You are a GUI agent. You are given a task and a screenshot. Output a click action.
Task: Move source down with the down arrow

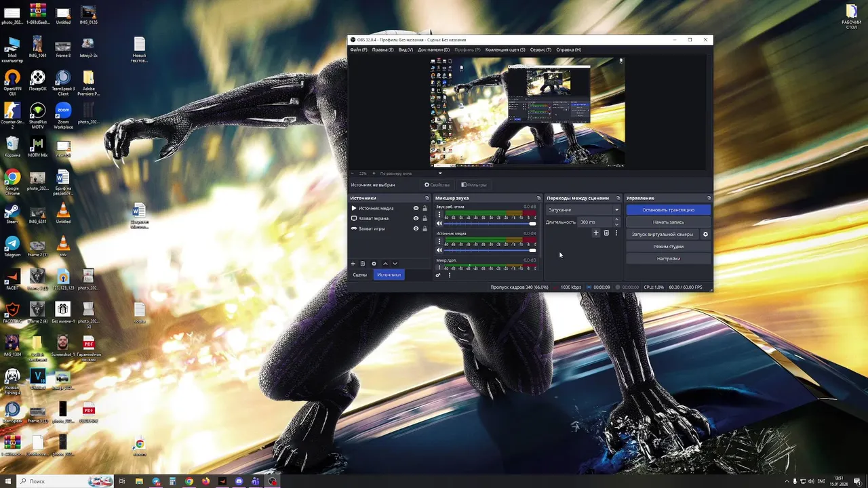[395, 264]
